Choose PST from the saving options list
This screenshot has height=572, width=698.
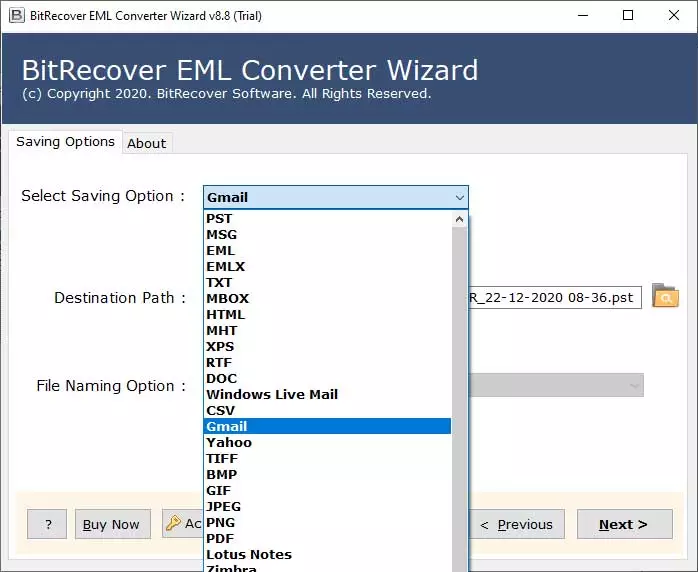(x=219, y=218)
